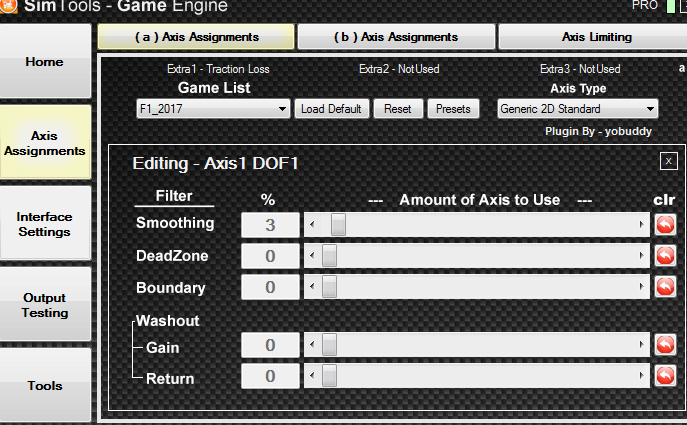Open the Presets button
This screenshot has height=425, width=687.
click(453, 109)
